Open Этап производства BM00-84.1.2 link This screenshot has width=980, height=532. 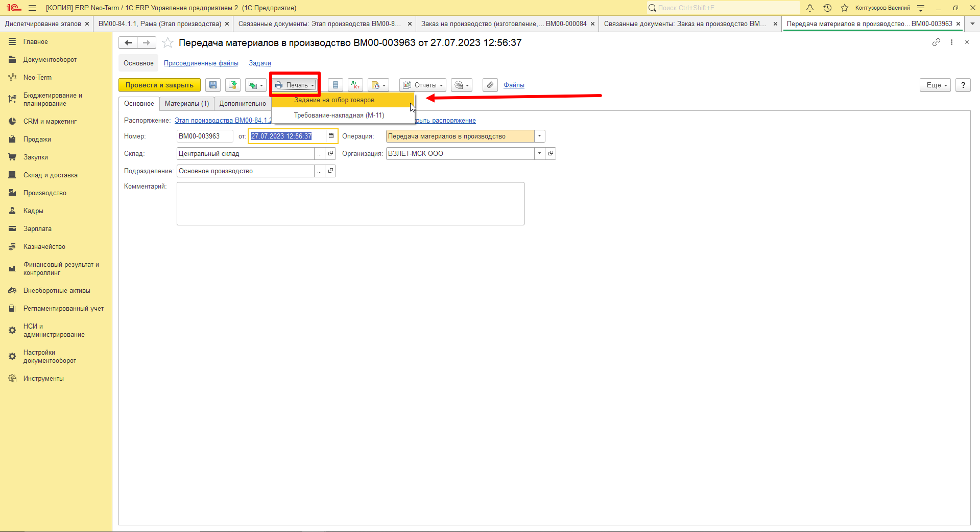pyautogui.click(x=223, y=121)
